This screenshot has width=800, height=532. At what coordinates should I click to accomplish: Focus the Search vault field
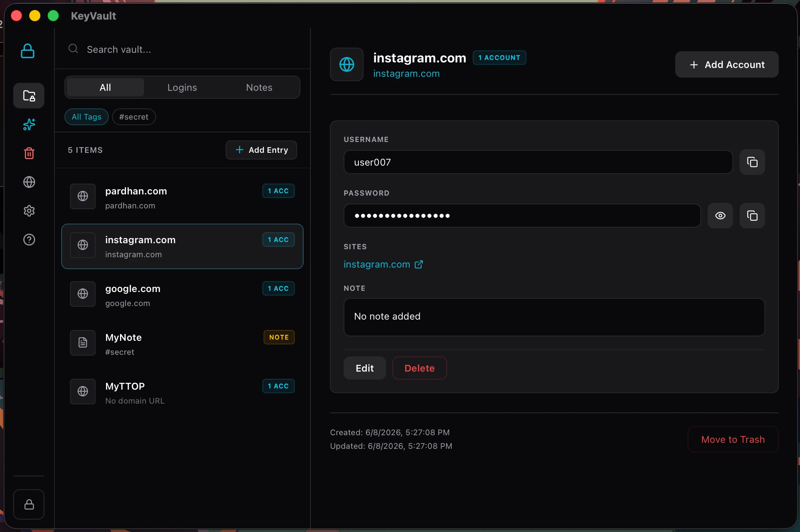pos(182,49)
